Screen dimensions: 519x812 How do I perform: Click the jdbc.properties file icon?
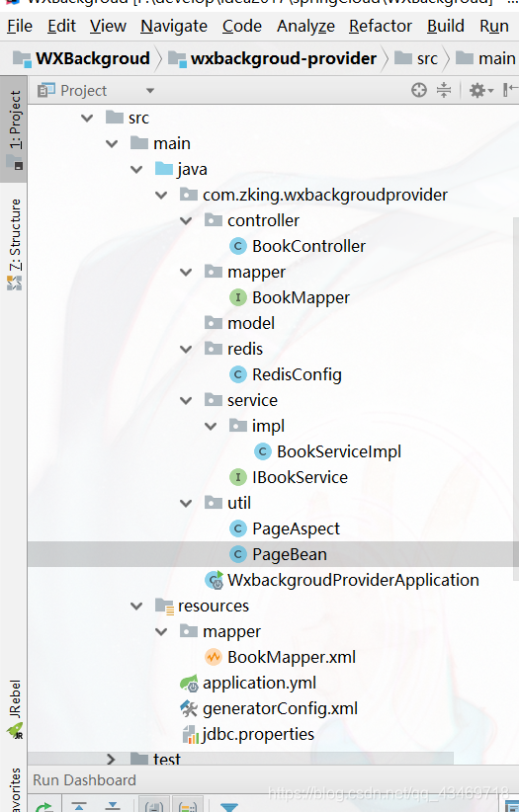tap(190, 734)
